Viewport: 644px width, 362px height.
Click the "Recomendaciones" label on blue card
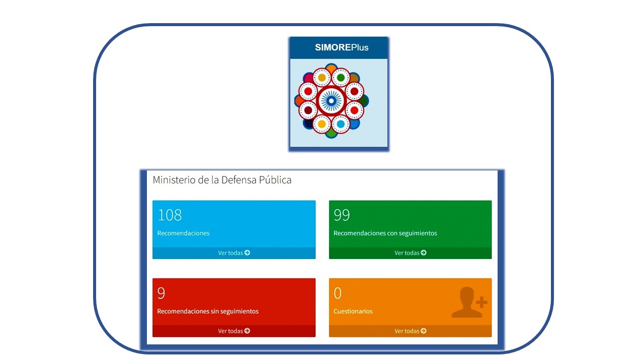click(x=183, y=233)
